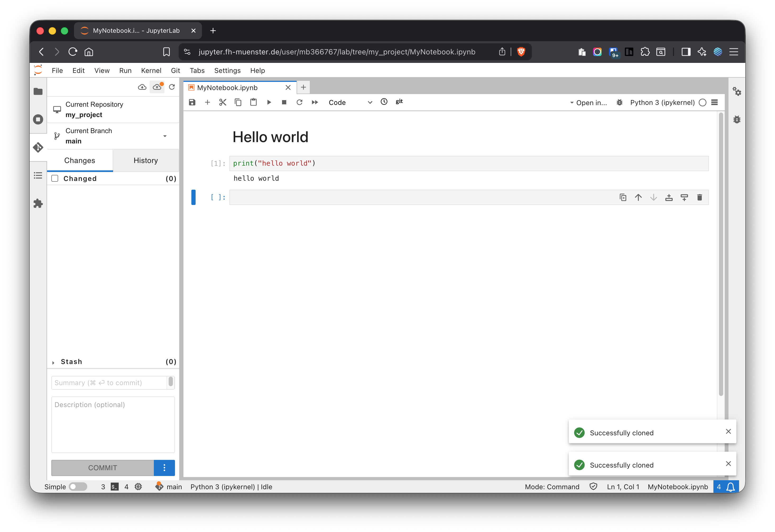Click the Git push cloud icon
Viewport: 775px width, 532px height.
coord(157,87)
